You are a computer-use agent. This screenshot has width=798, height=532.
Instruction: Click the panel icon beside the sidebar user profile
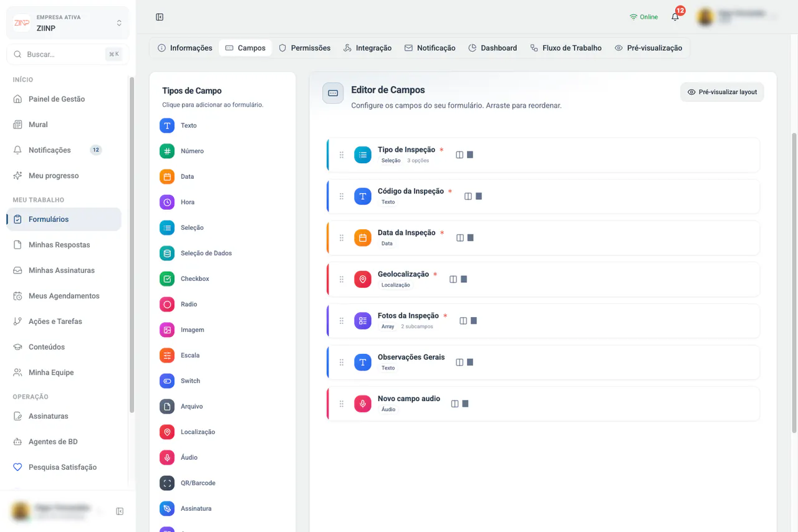tap(120, 511)
